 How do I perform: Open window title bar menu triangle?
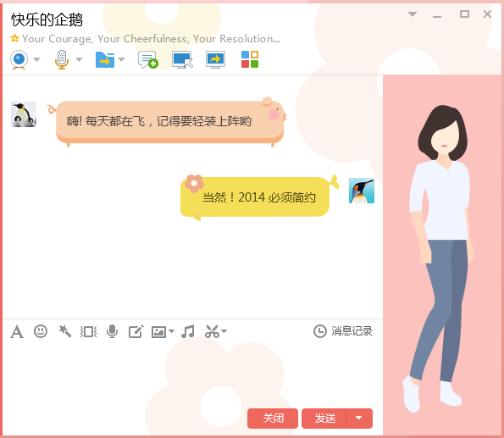413,14
